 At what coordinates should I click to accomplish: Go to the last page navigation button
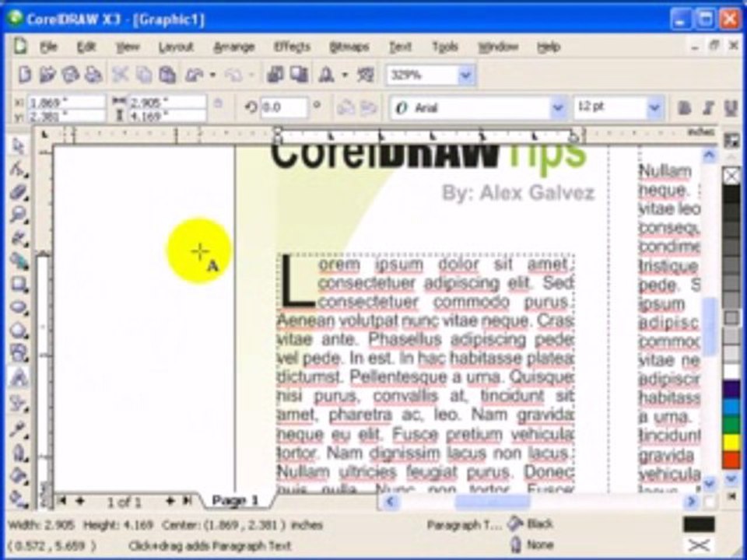point(188,500)
